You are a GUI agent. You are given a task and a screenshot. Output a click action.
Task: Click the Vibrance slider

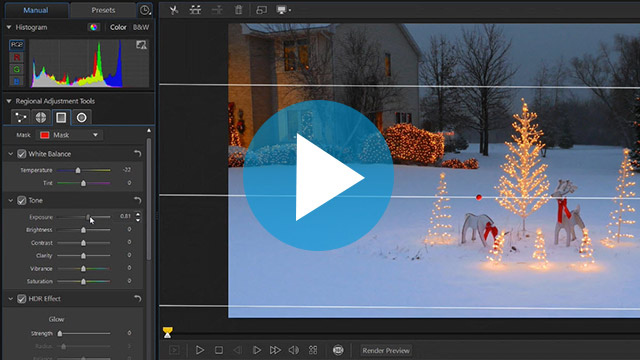83,269
